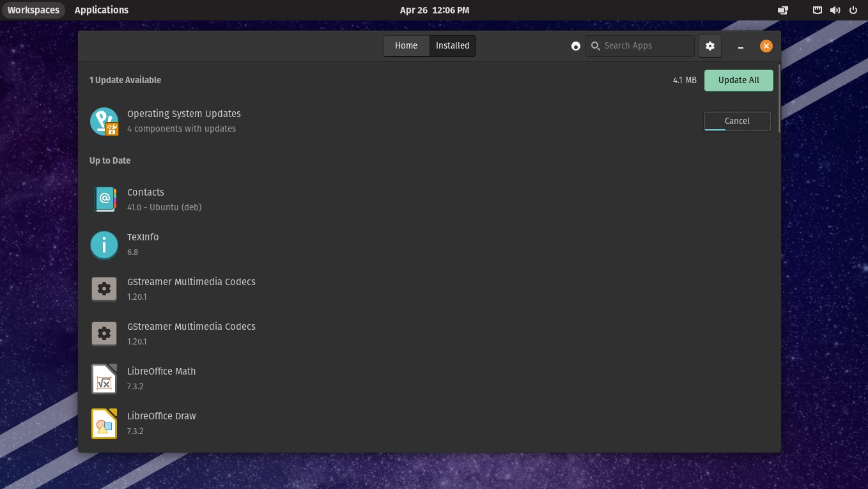Open the sound indicator in the top panel
The width and height of the screenshot is (868, 489).
tap(835, 10)
